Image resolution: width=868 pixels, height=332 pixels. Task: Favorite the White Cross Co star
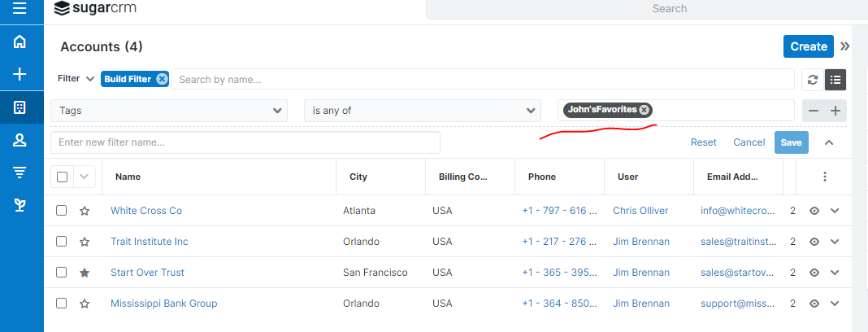tap(85, 211)
